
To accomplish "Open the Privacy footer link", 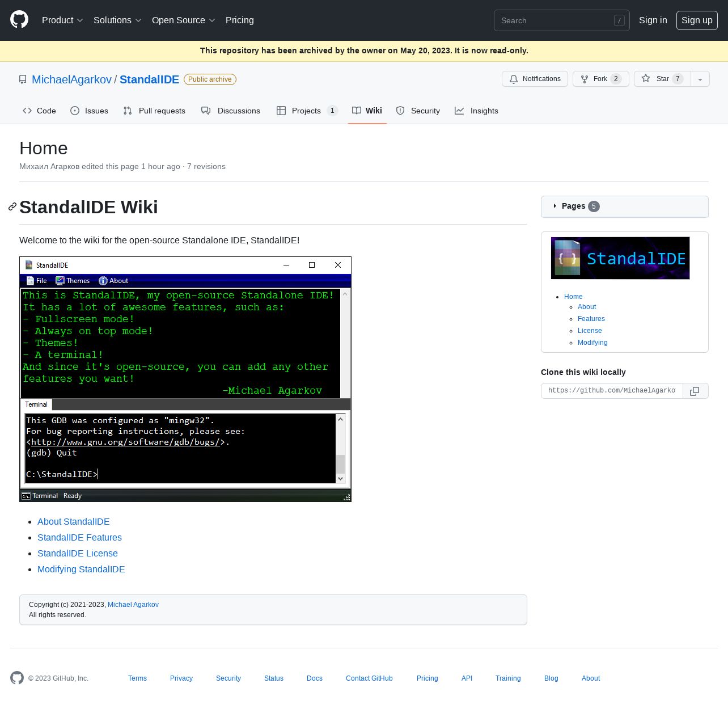I will pyautogui.click(x=181, y=678).
